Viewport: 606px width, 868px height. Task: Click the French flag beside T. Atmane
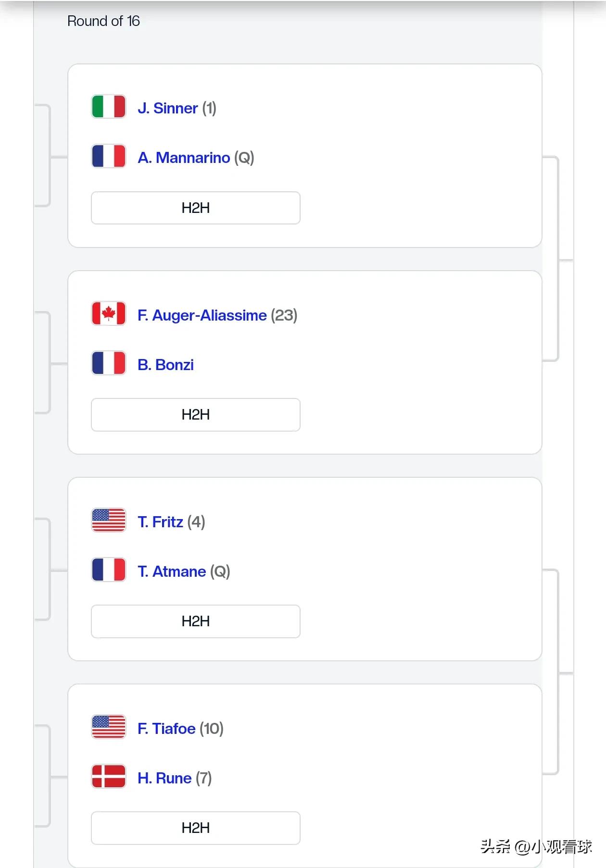109,570
